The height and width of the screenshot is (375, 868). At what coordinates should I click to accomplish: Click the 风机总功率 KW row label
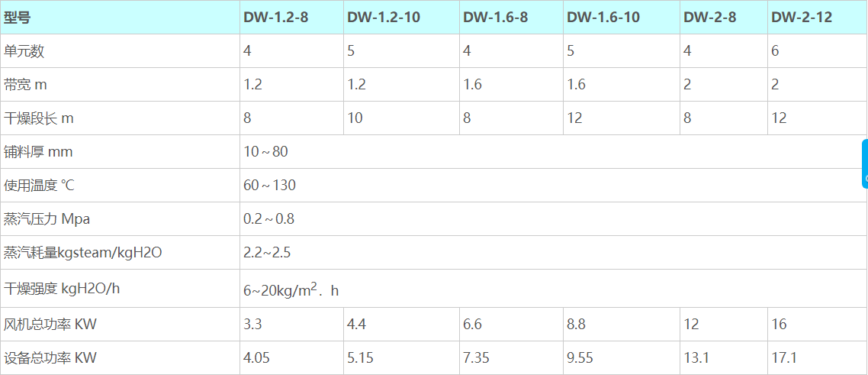(50, 325)
